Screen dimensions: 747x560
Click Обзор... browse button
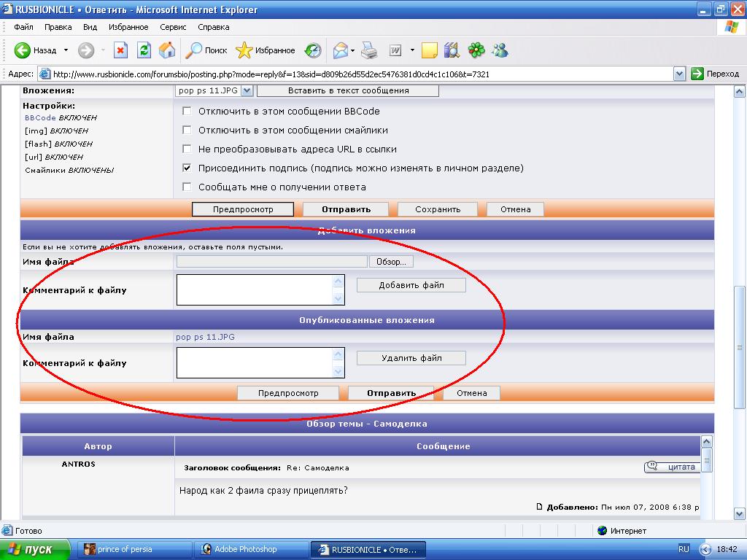click(x=391, y=262)
